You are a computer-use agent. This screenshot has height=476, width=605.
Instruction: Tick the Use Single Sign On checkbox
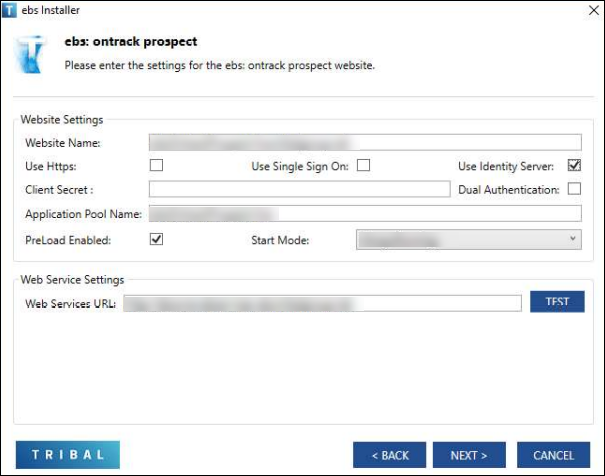pyautogui.click(x=363, y=165)
